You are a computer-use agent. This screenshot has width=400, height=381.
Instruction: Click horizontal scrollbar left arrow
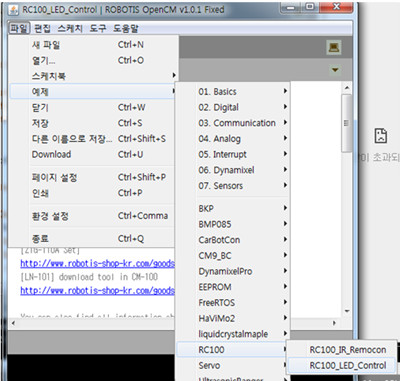click(13, 323)
